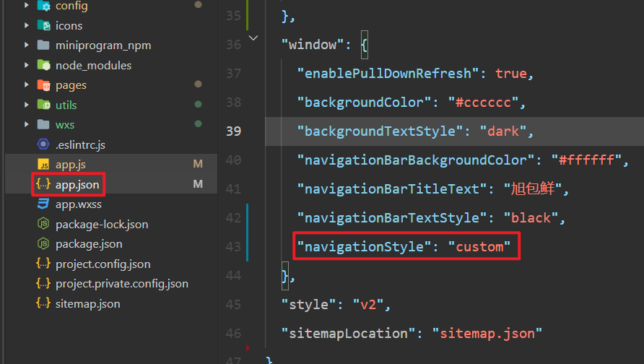Open the pages folder
This screenshot has width=644, height=364.
coord(71,85)
